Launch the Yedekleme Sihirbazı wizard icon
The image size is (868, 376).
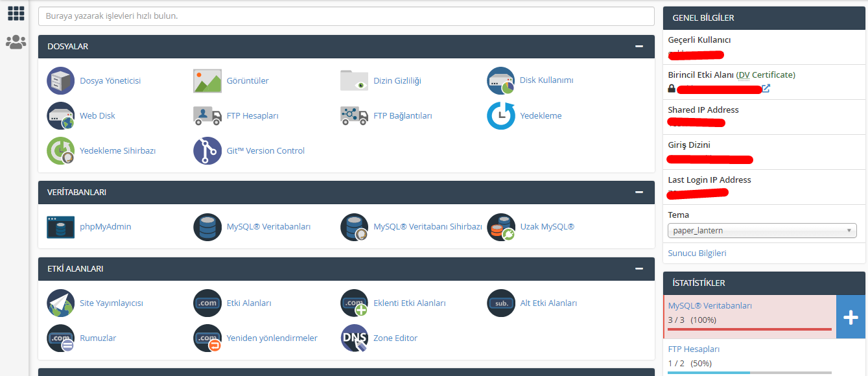61,151
